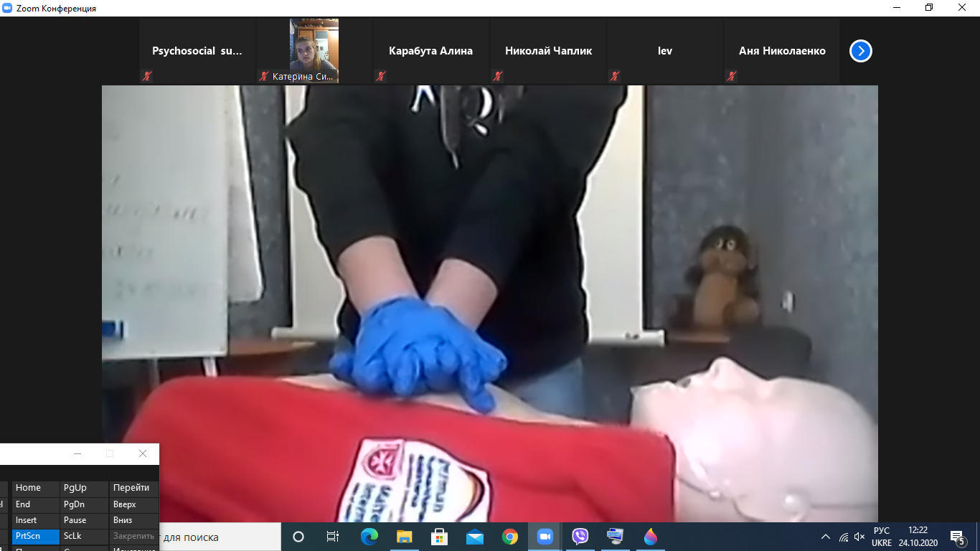This screenshot has height=551, width=980.
Task: Click PgDn key on on-screen keyboard
Action: point(84,504)
